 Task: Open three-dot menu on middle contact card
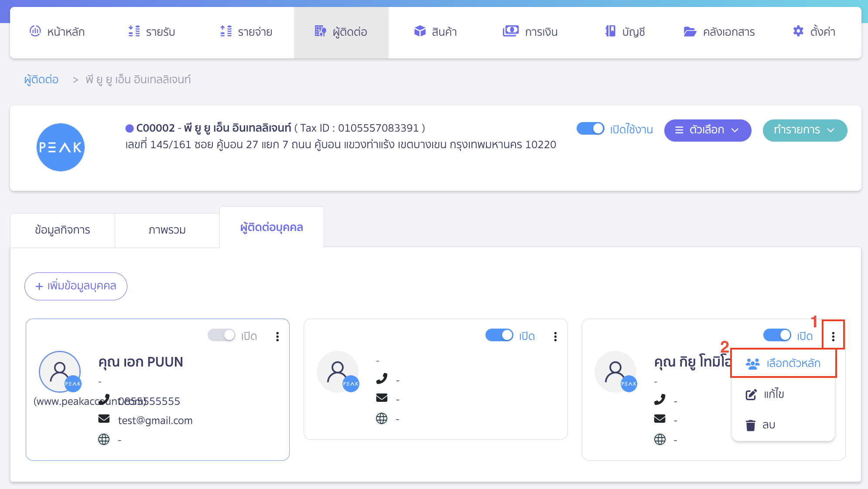point(555,336)
